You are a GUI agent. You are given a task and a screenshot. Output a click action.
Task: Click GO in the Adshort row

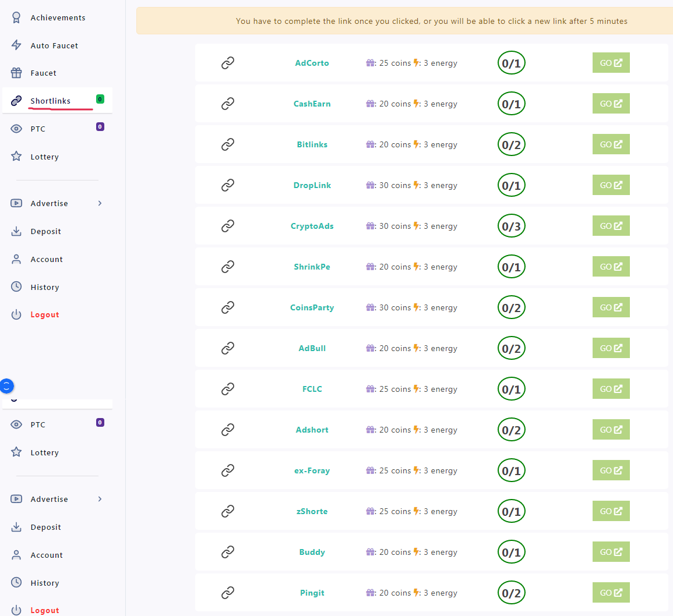[x=611, y=430]
